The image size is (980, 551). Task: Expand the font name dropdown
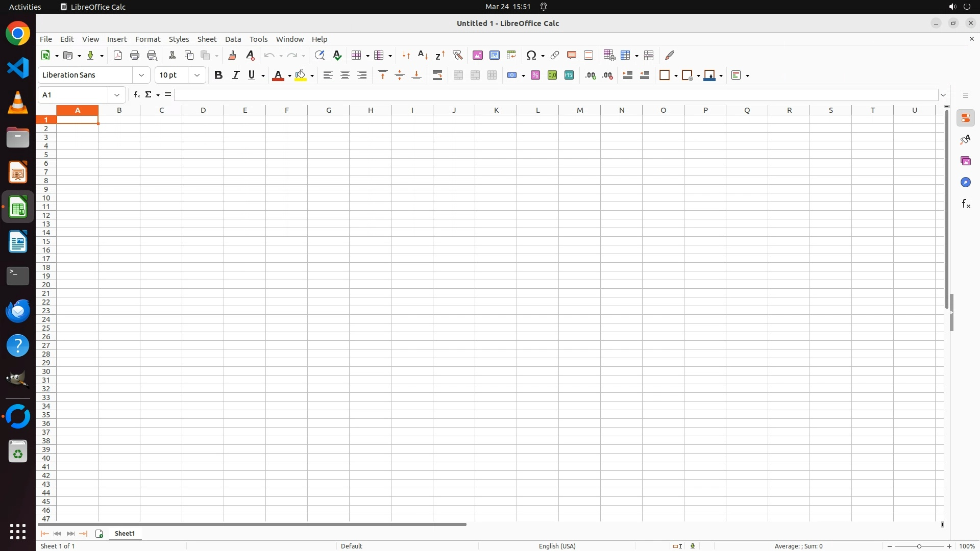(141, 76)
